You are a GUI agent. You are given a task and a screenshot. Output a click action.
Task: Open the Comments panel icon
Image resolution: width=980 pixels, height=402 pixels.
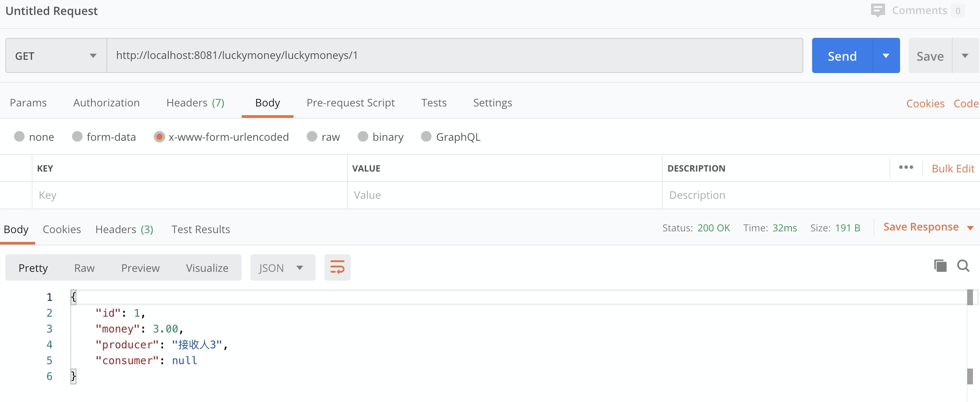pyautogui.click(x=878, y=10)
